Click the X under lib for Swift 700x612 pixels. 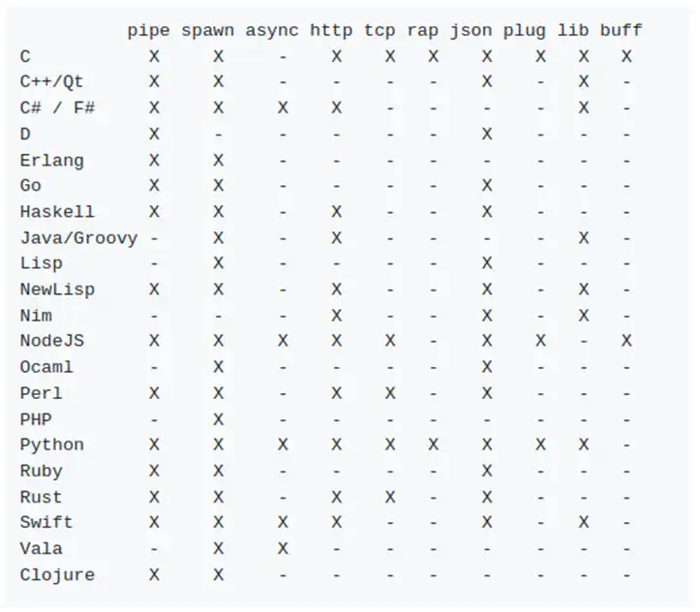(x=584, y=522)
